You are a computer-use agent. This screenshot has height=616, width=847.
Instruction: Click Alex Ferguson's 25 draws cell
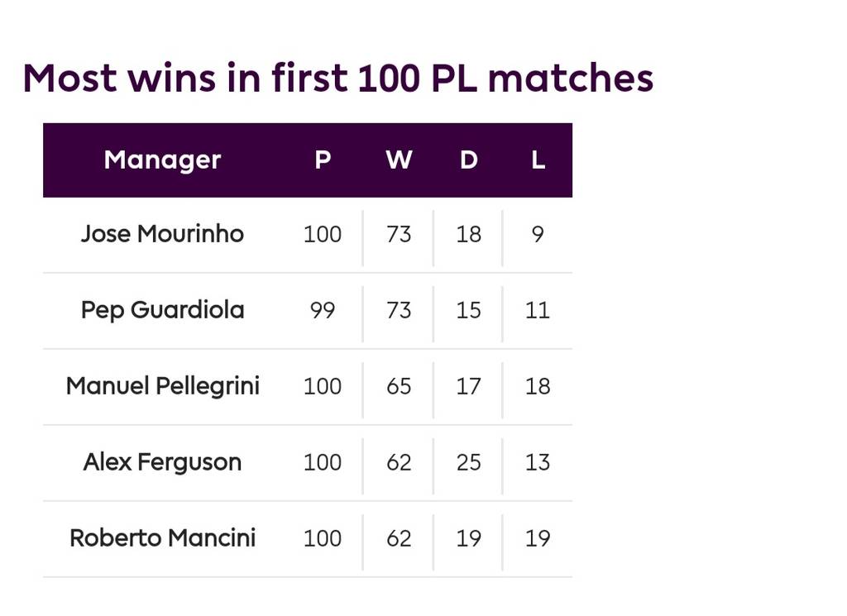pos(468,463)
